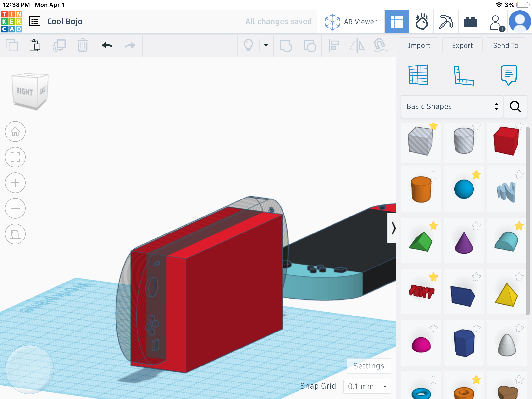Screen dimensions: 532x399
Task: Unfavorite the Text shape star
Action: (x=433, y=277)
